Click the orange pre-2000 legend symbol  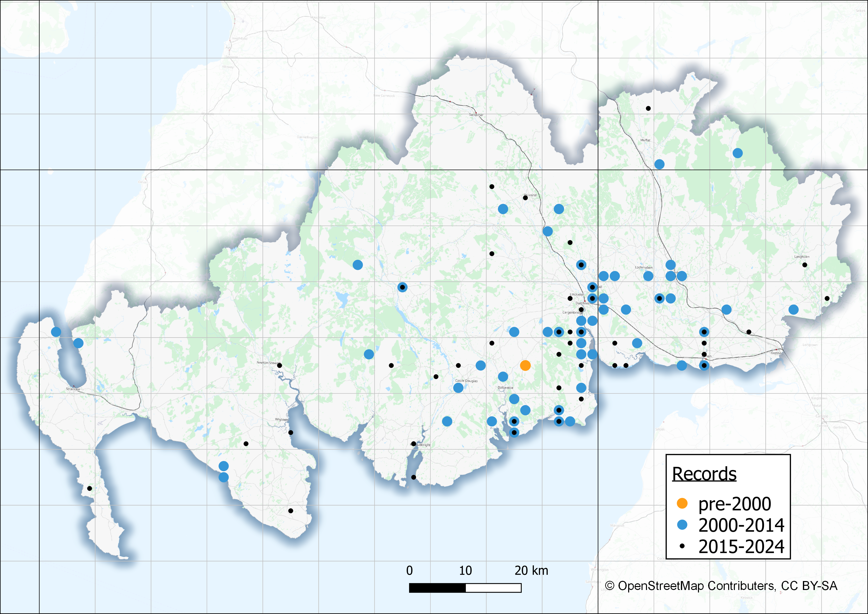682,503
